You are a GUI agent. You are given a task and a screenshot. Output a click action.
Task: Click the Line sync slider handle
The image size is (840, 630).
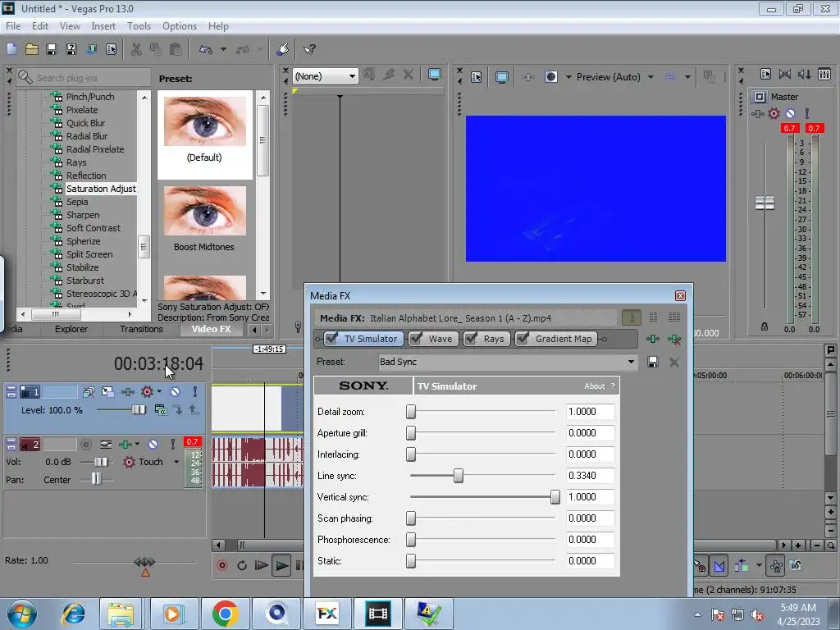tap(459, 476)
